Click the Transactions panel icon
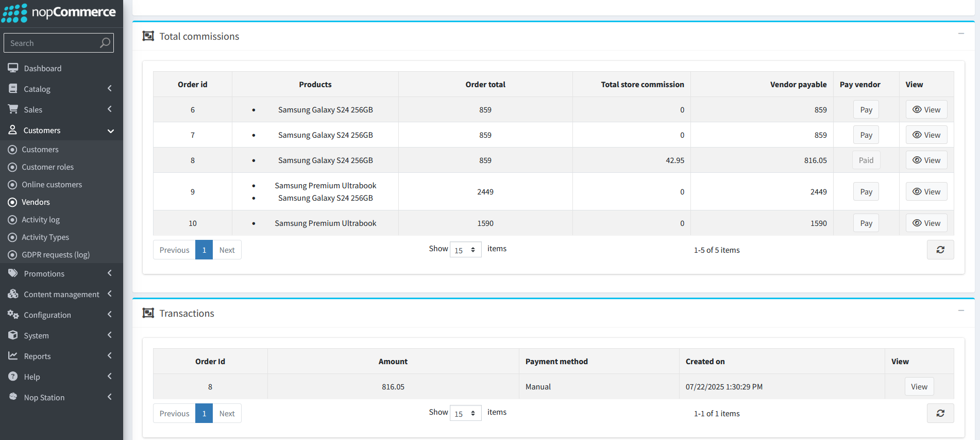Screen dimensions: 980x440 click(148, 313)
